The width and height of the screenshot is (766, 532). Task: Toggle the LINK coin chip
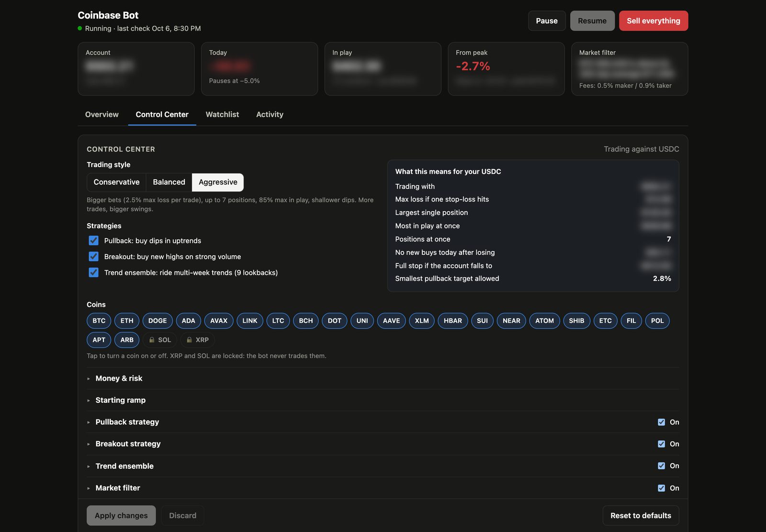(250, 321)
